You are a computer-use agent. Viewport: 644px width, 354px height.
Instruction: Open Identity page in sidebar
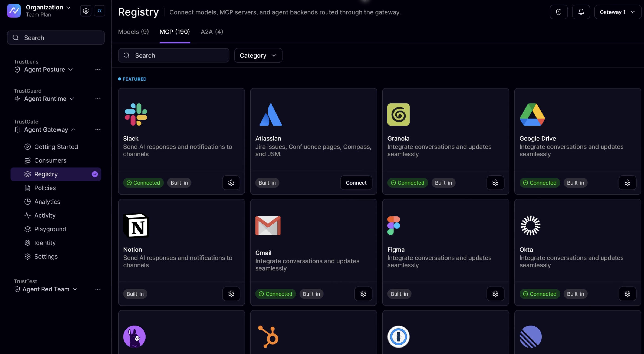click(56, 243)
